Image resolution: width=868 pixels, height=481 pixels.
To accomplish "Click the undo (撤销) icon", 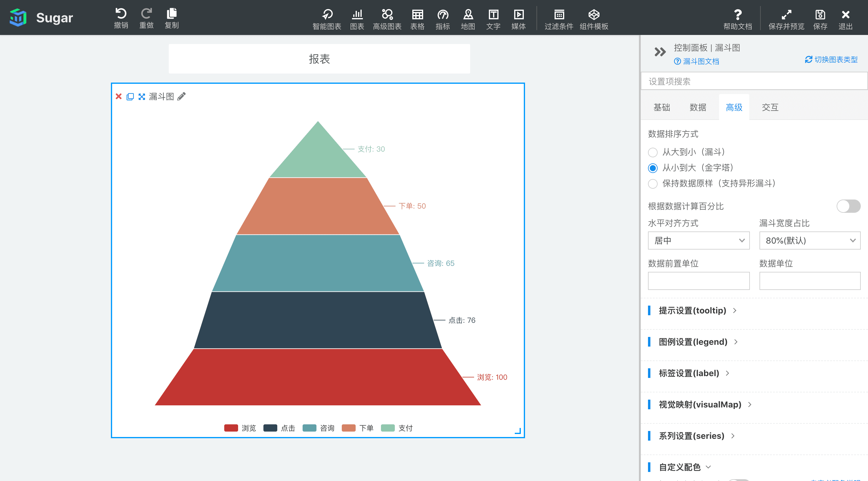I will click(x=121, y=14).
